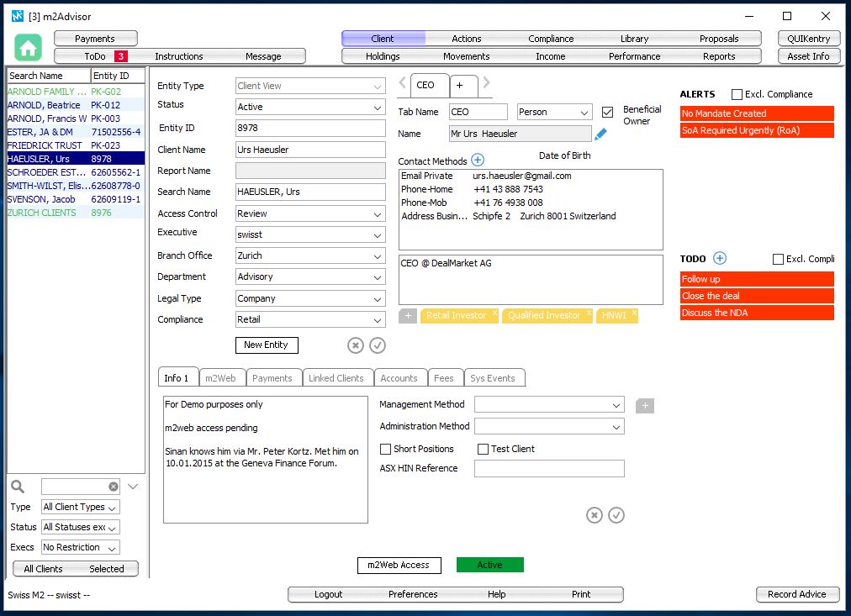Open the ToDo count badge 3
The image size is (851, 616).
120,55
